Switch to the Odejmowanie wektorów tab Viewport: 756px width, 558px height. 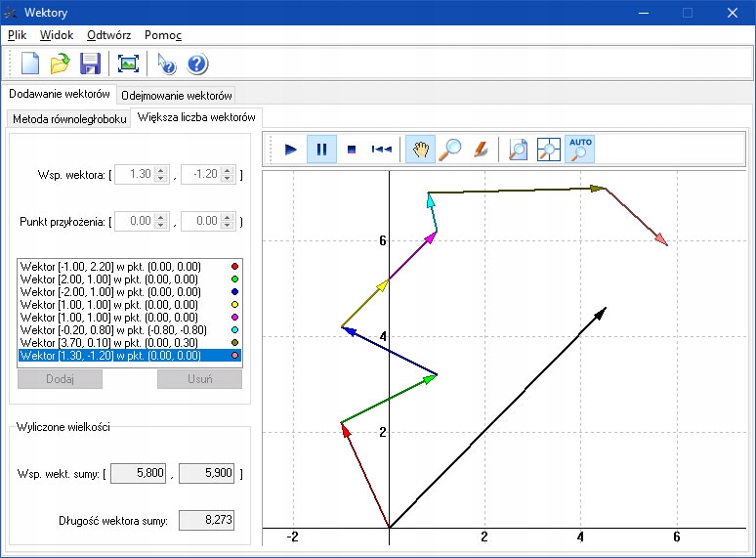pos(177,96)
